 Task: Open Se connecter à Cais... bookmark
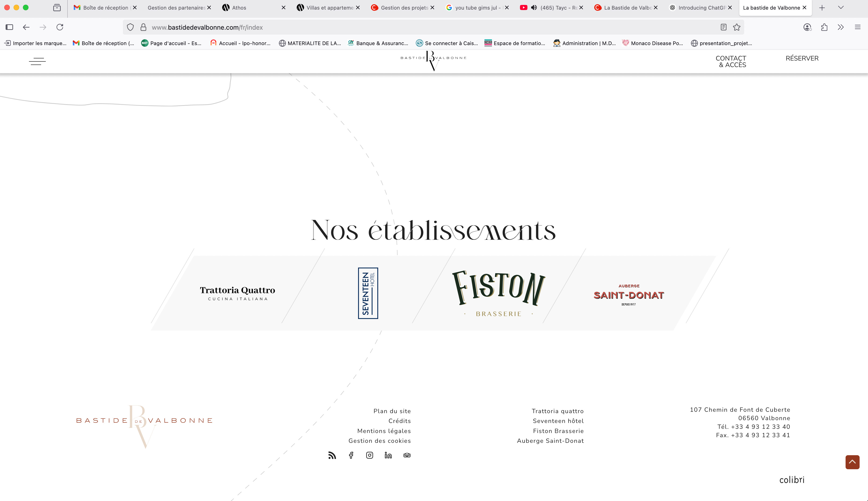tap(447, 43)
